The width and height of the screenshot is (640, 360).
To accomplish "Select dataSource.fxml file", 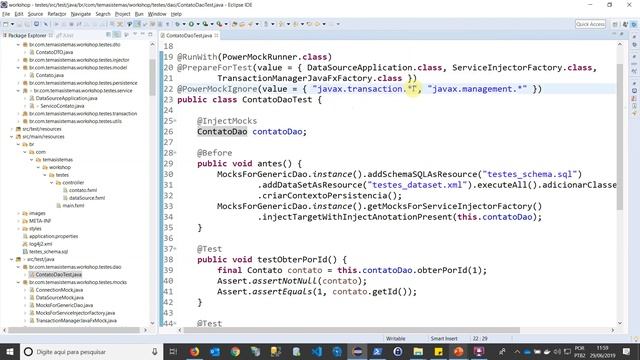I will pos(87,198).
